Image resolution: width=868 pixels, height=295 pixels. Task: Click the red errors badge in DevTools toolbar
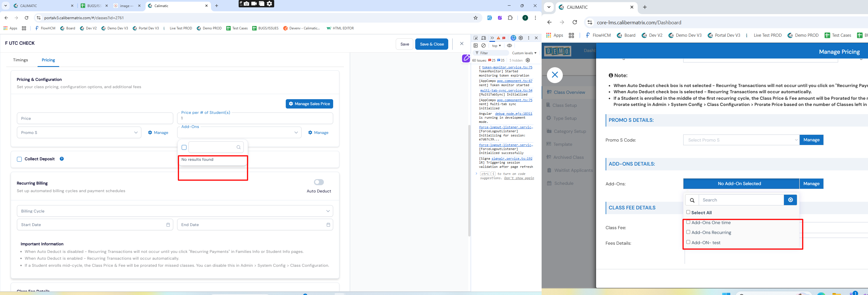[504, 38]
